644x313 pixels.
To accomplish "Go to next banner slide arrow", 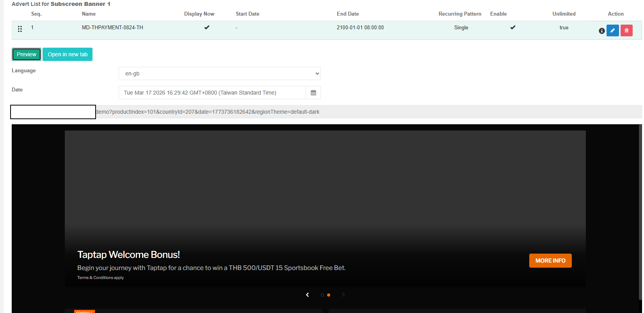I will click(x=343, y=295).
